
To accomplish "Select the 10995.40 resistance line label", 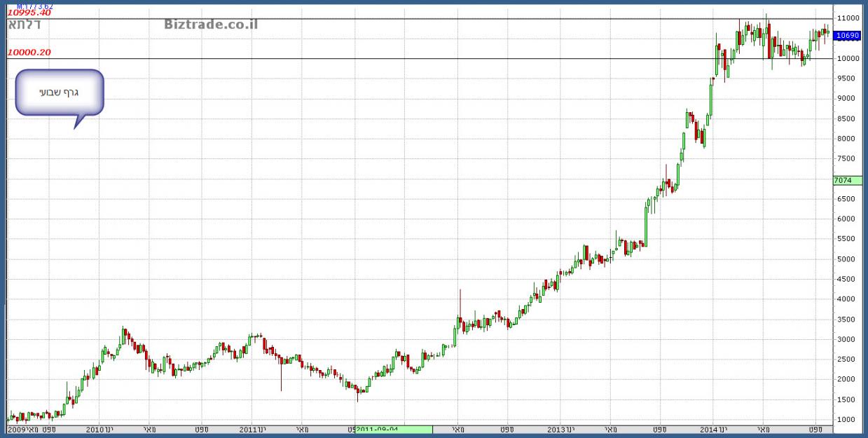I will pos(29,13).
